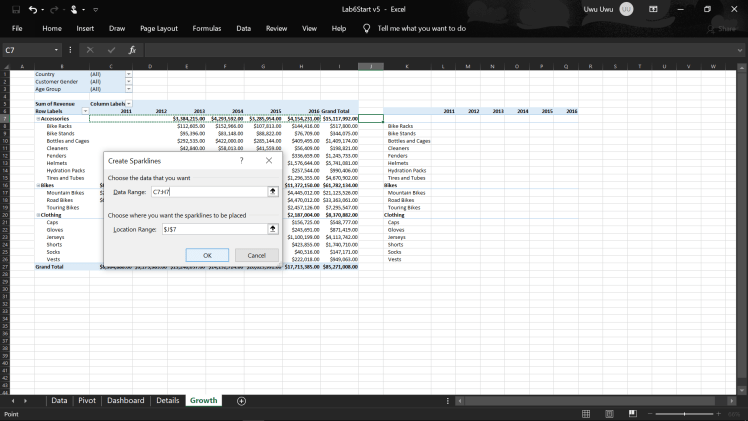Click inside the Location Range input field
This screenshot has height=421, width=748.
click(x=211, y=229)
